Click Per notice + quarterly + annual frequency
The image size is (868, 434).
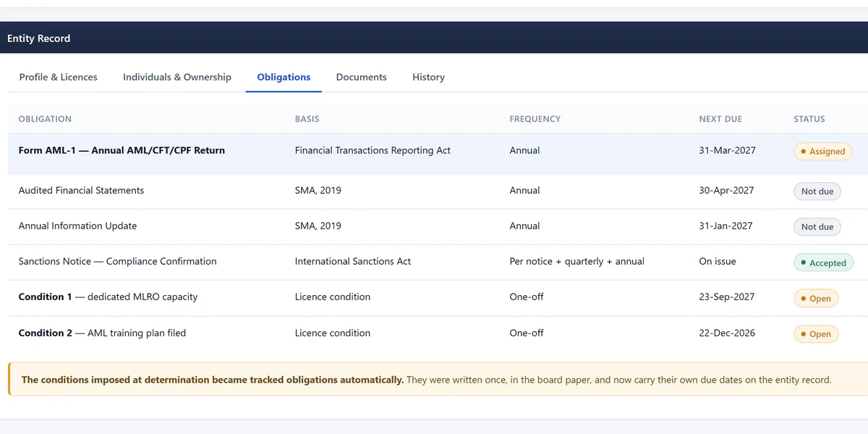pos(576,261)
